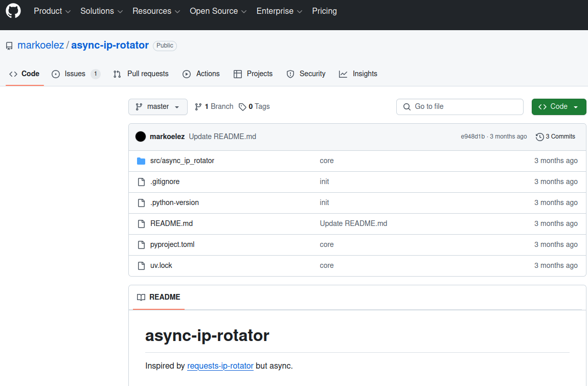Screen dimensions: 588x386
Task: Open the uv.lock file
Action: pos(161,265)
